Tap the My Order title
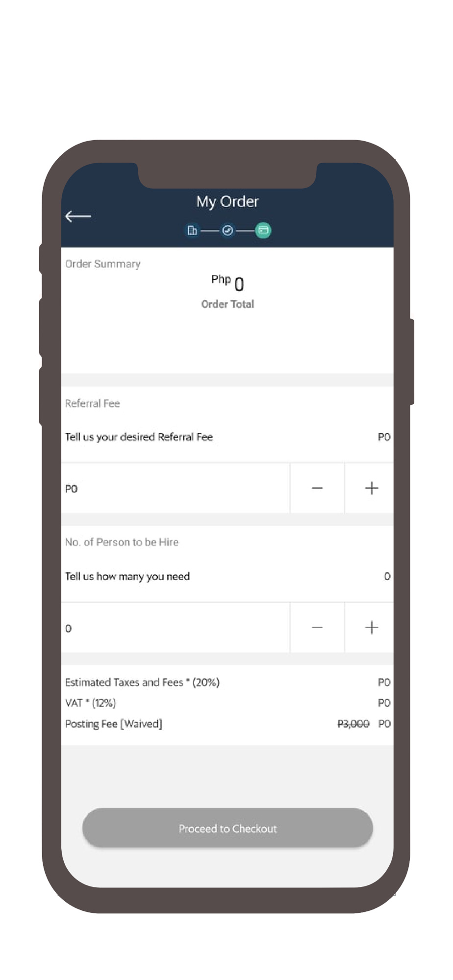 (x=227, y=201)
